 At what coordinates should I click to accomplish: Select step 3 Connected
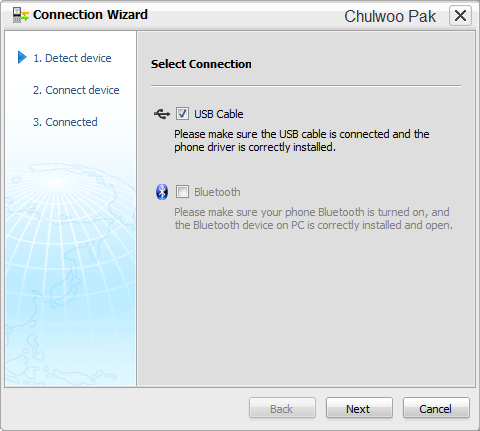coord(65,122)
